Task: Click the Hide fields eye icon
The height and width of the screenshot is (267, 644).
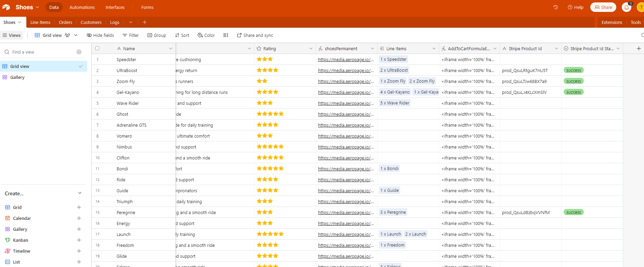Action: 89,35
